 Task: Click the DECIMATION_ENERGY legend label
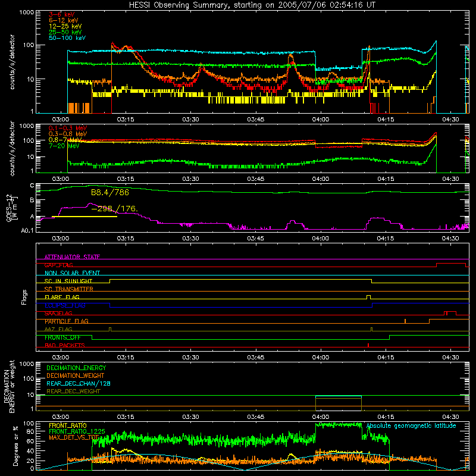point(76,368)
